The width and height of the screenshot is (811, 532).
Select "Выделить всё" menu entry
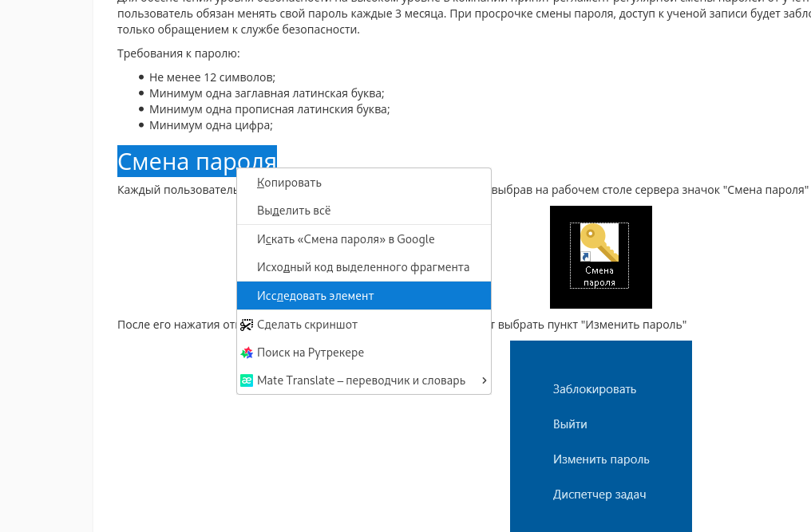[x=364, y=211]
